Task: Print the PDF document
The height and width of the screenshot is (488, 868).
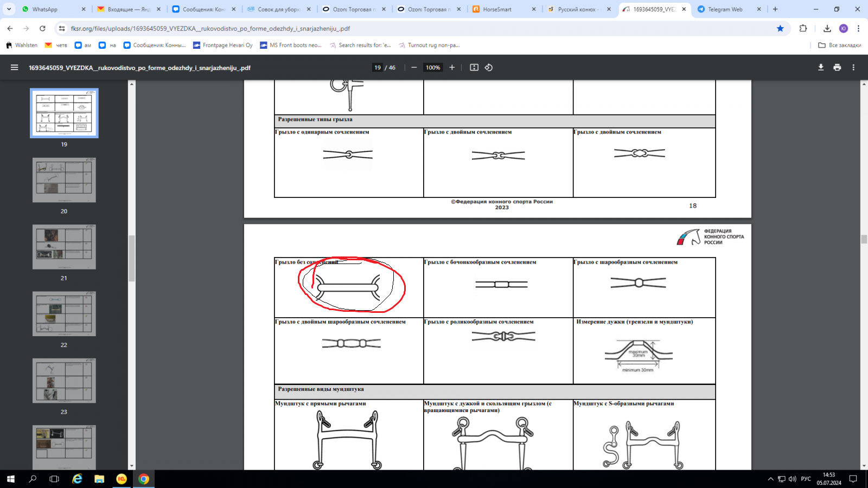Action: (837, 67)
